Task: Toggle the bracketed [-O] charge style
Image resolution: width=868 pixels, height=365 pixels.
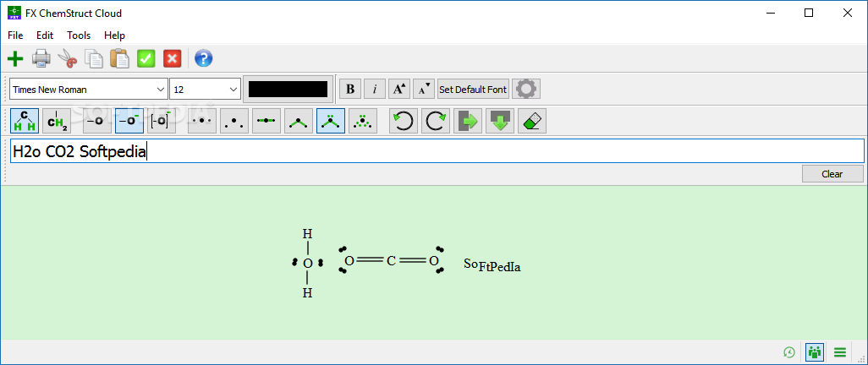Action: (162, 121)
